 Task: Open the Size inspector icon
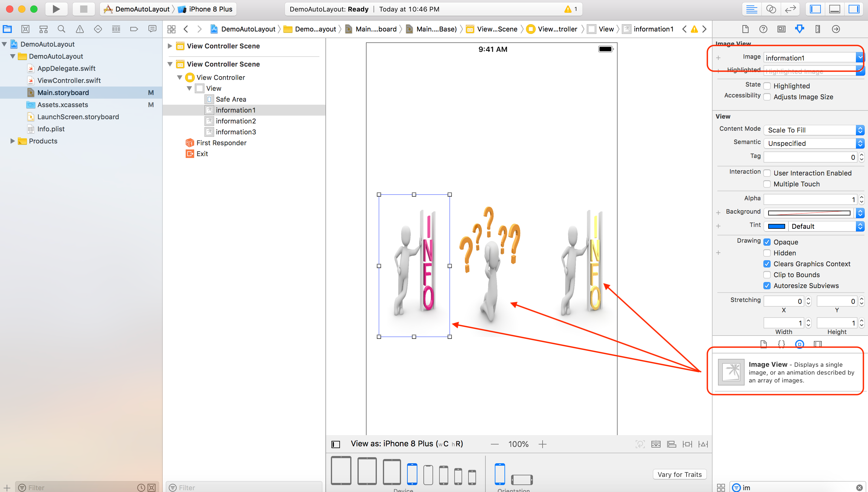tap(818, 29)
